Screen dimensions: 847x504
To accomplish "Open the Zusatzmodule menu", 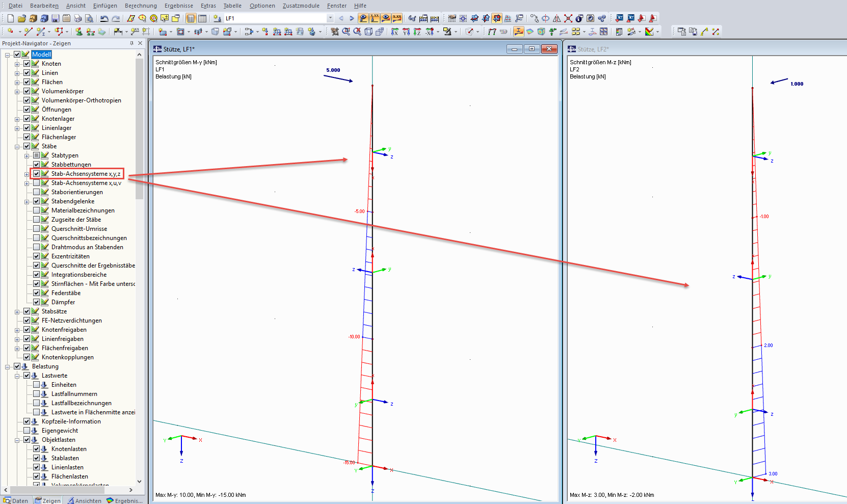I will 301,6.
